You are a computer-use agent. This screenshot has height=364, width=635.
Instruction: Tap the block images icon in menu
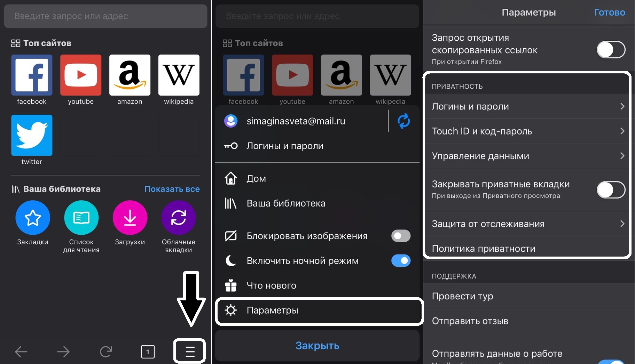[231, 236]
